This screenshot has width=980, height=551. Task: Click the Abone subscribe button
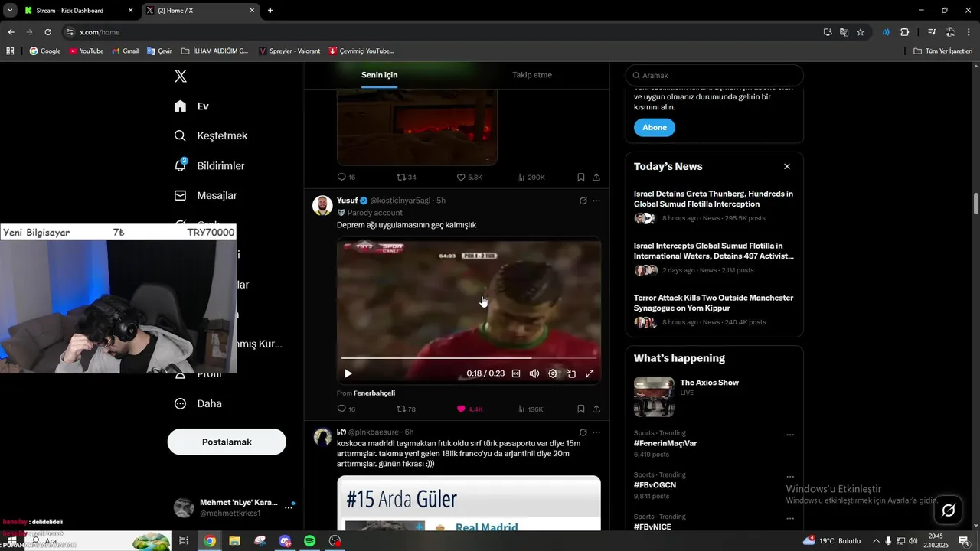coord(655,127)
